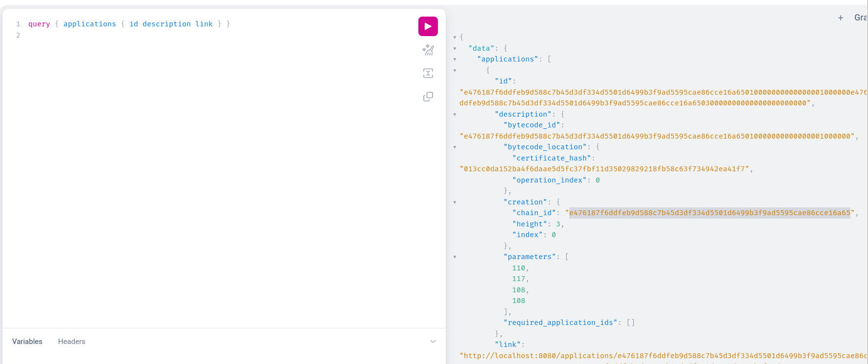
Task: Expand the variables editor chevron
Action: pyautogui.click(x=433, y=342)
